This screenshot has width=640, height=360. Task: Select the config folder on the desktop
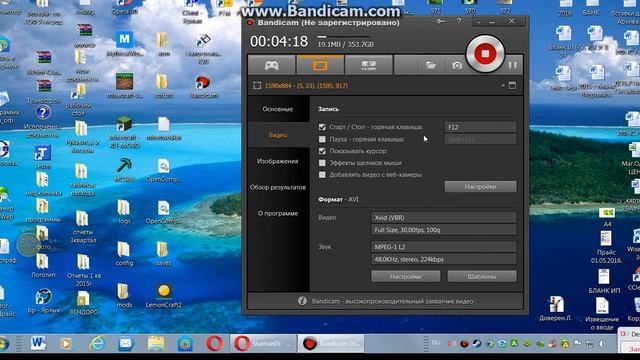tap(124, 254)
